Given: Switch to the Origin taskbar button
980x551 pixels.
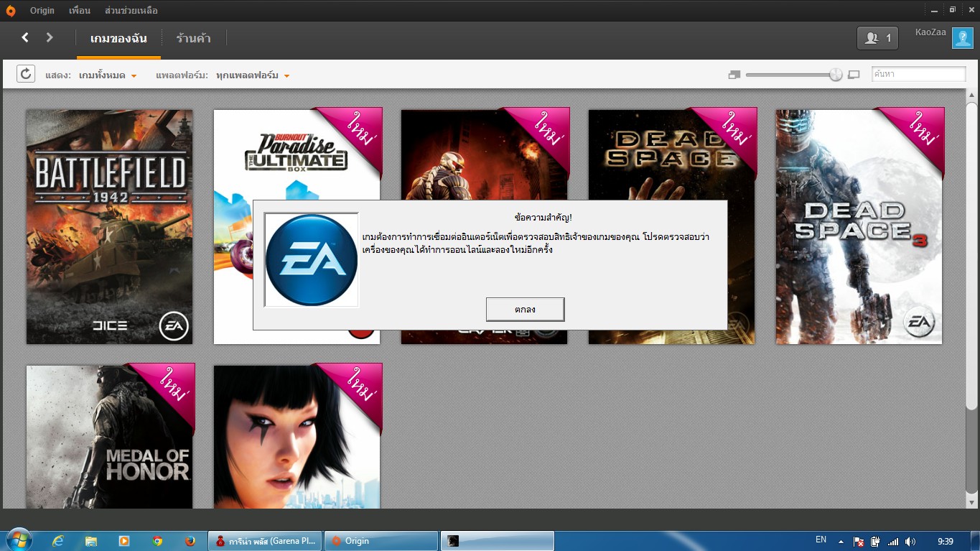Looking at the screenshot, I should click(381, 541).
